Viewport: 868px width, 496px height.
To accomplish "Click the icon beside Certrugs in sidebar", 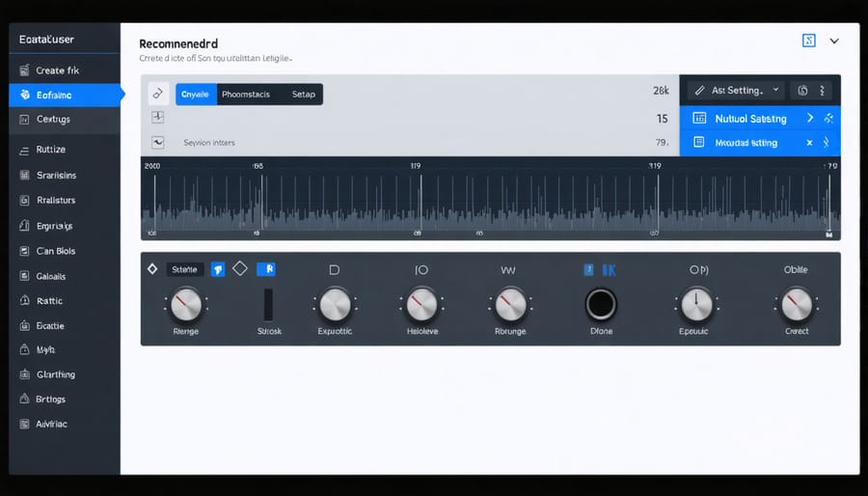I will click(24, 119).
